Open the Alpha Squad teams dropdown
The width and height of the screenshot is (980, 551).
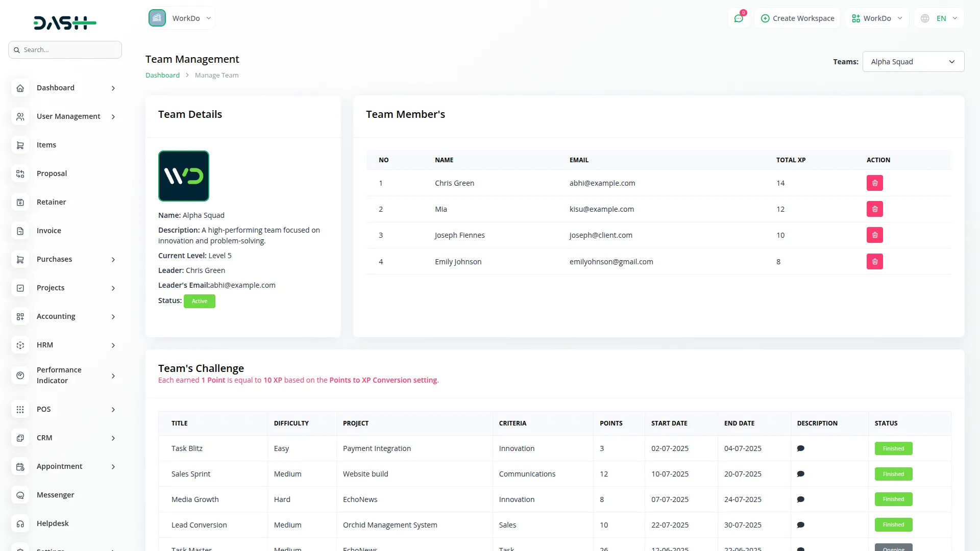(913, 62)
